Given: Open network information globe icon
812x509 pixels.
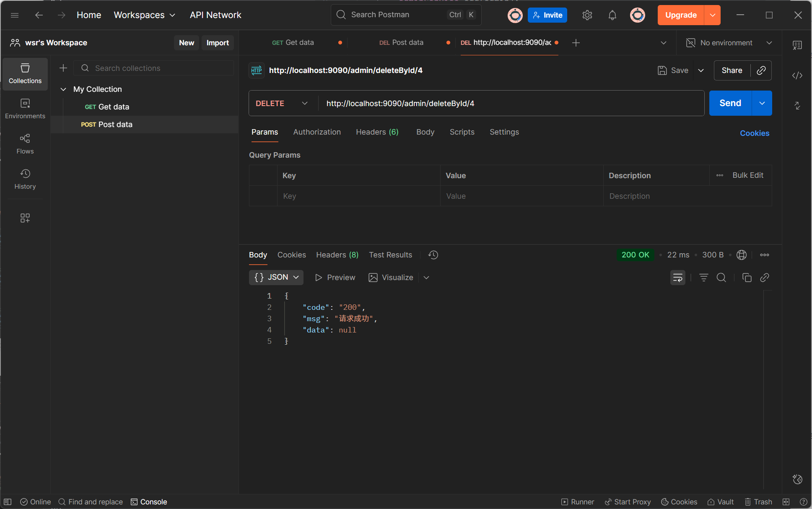Looking at the screenshot, I should [742, 255].
